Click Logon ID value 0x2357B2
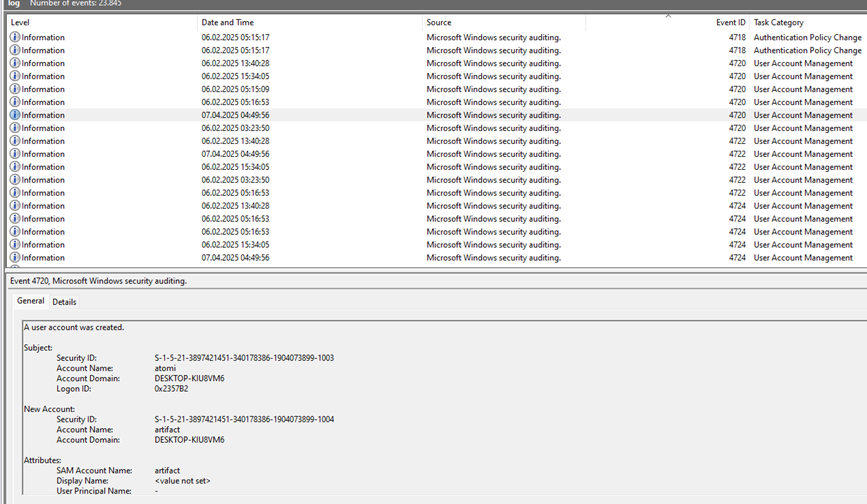The width and height of the screenshot is (867, 504). [171, 389]
